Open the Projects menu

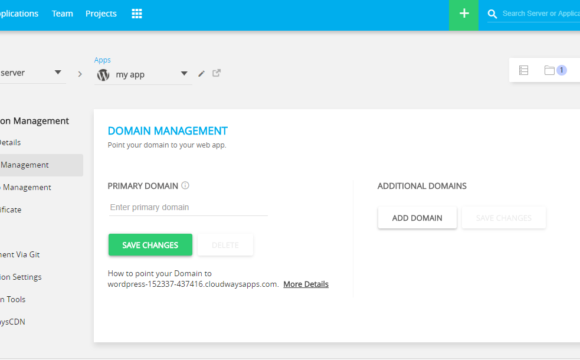tap(101, 14)
